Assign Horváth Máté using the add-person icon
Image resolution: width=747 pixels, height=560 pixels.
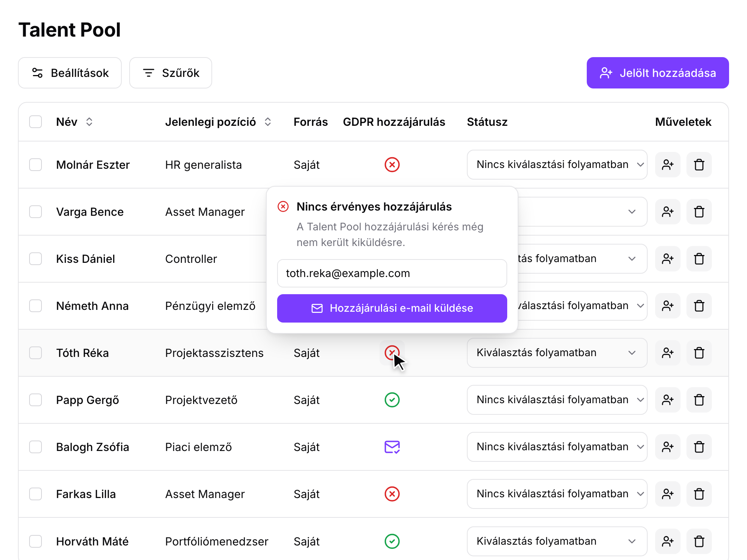pyautogui.click(x=667, y=541)
